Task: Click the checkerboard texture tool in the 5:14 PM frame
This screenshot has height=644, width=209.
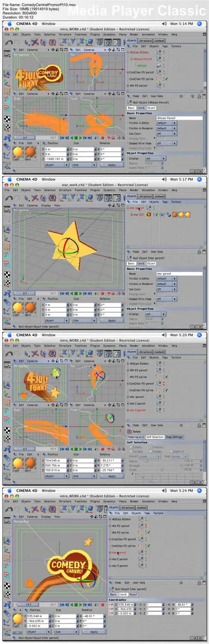Action: click(7, 118)
